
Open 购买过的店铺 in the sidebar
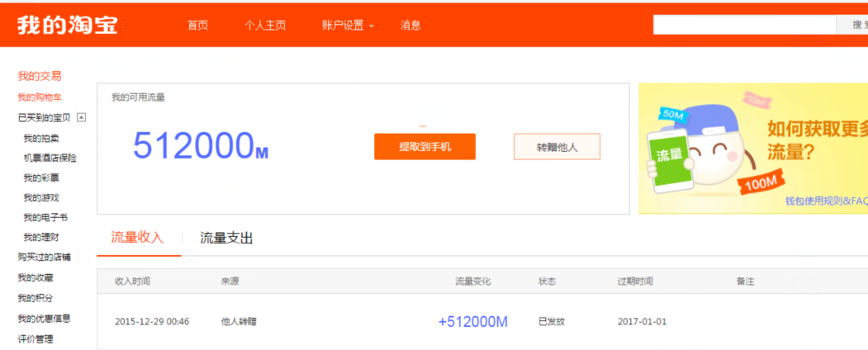[x=45, y=257]
